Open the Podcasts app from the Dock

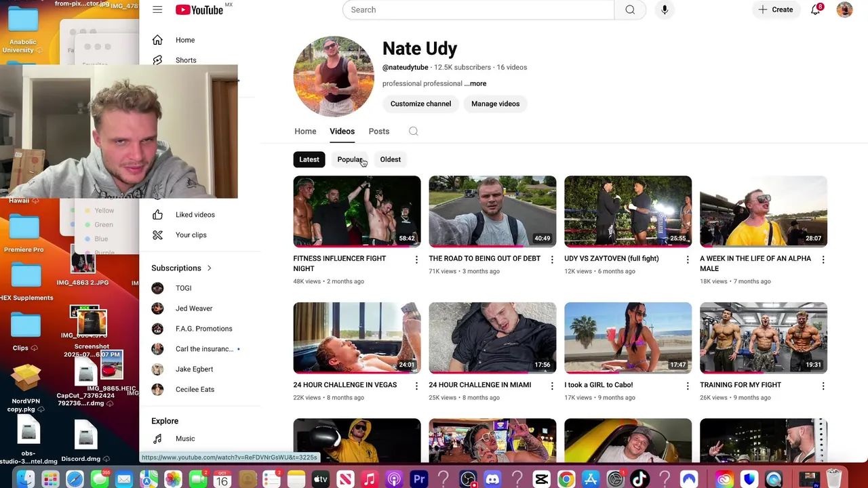click(394, 479)
